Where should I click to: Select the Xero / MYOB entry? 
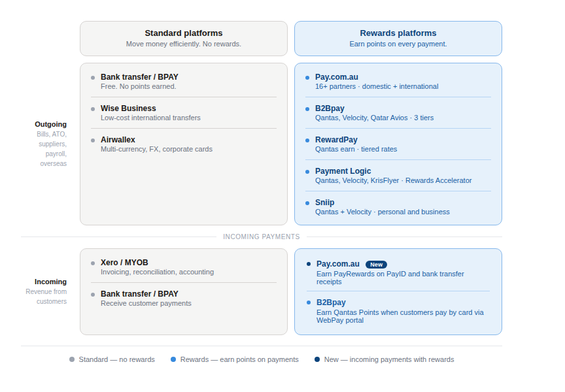tap(184, 267)
